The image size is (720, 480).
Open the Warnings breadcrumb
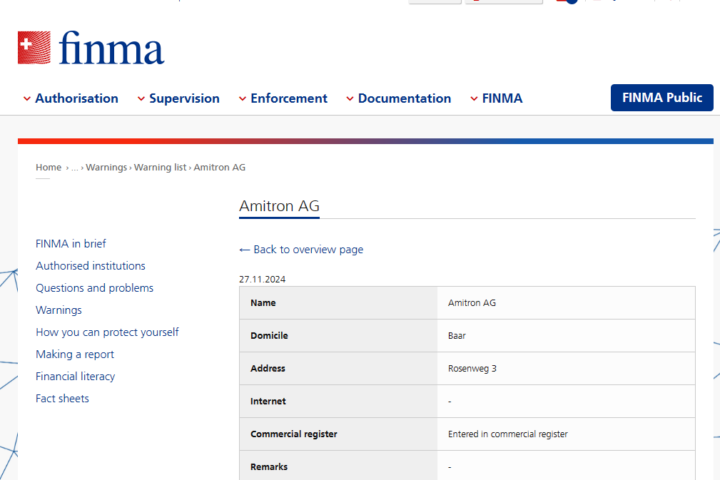[106, 167]
